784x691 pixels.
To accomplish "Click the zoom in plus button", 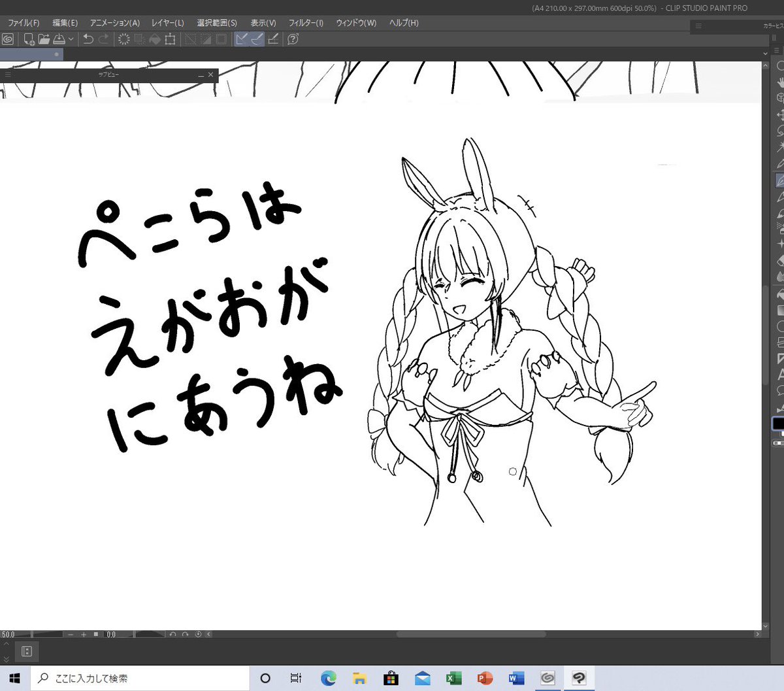I will [x=84, y=634].
